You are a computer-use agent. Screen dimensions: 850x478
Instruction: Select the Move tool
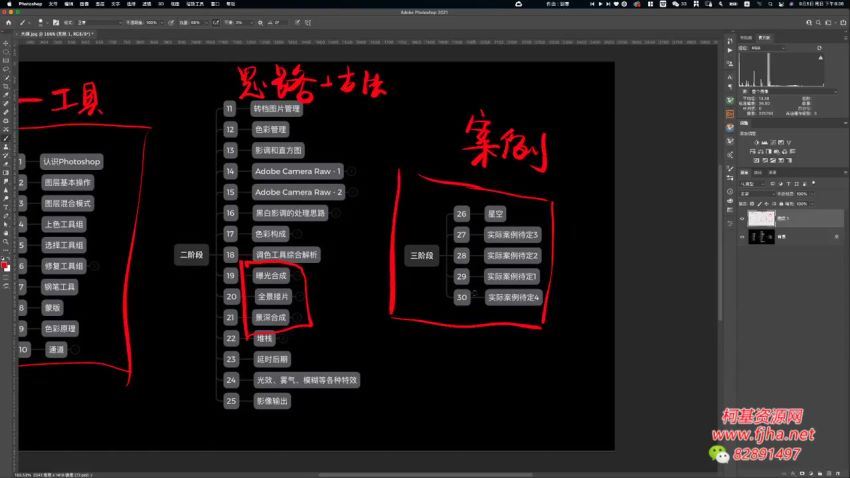(x=6, y=43)
